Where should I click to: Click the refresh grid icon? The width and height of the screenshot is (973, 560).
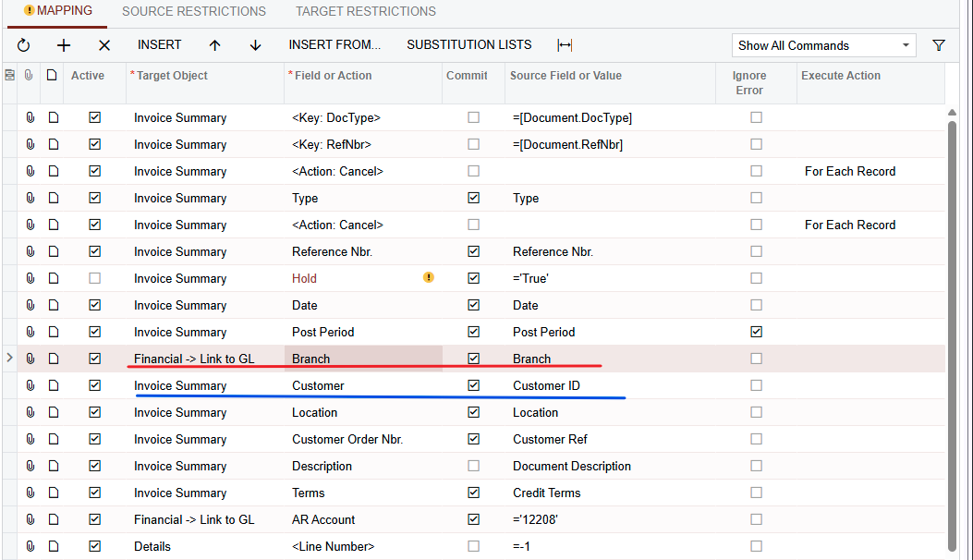pos(24,45)
